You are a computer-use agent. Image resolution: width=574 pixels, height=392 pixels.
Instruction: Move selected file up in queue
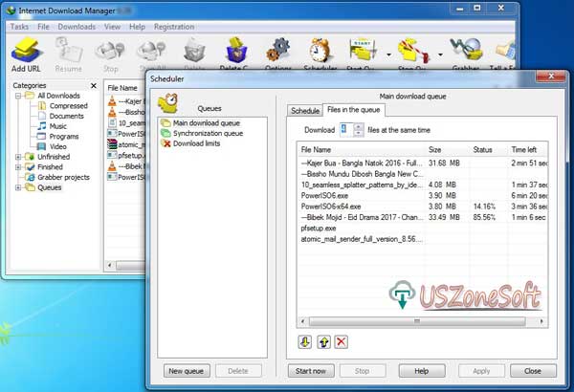click(324, 342)
